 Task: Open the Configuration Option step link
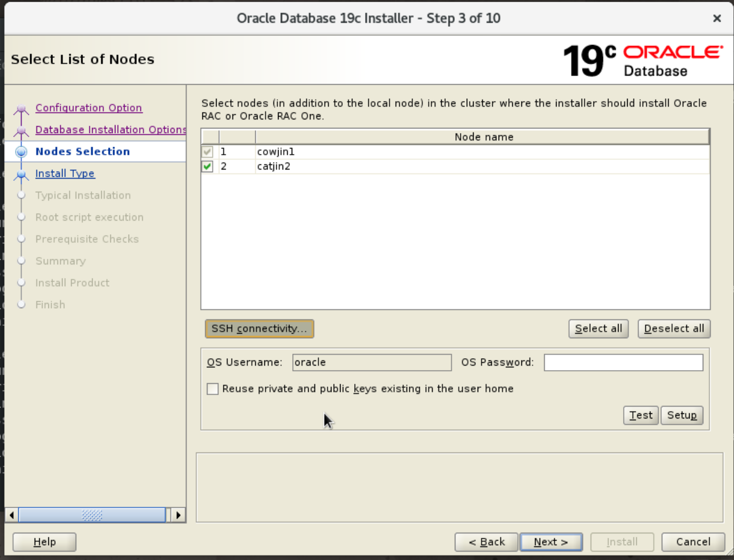[89, 107]
